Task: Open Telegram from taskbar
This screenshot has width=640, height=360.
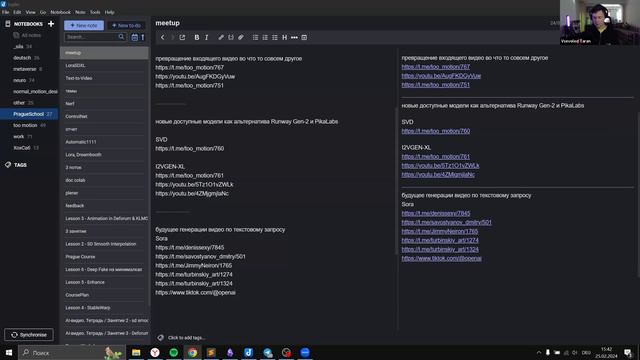Action: click(x=267, y=352)
